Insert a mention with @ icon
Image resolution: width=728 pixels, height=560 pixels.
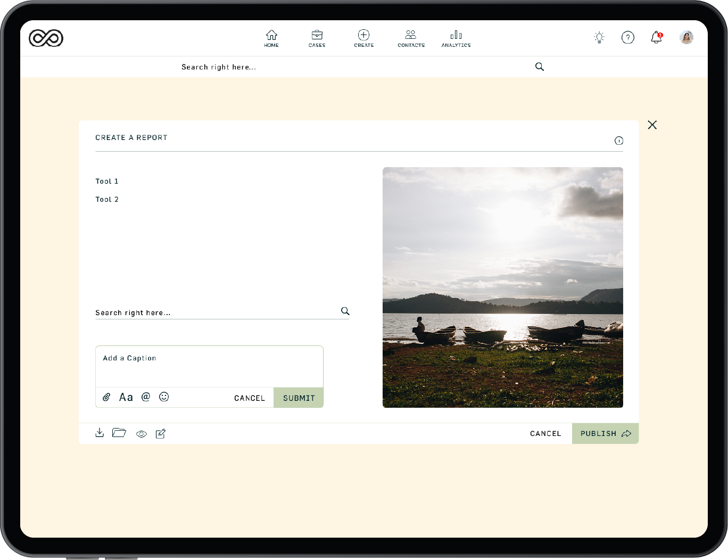click(146, 397)
